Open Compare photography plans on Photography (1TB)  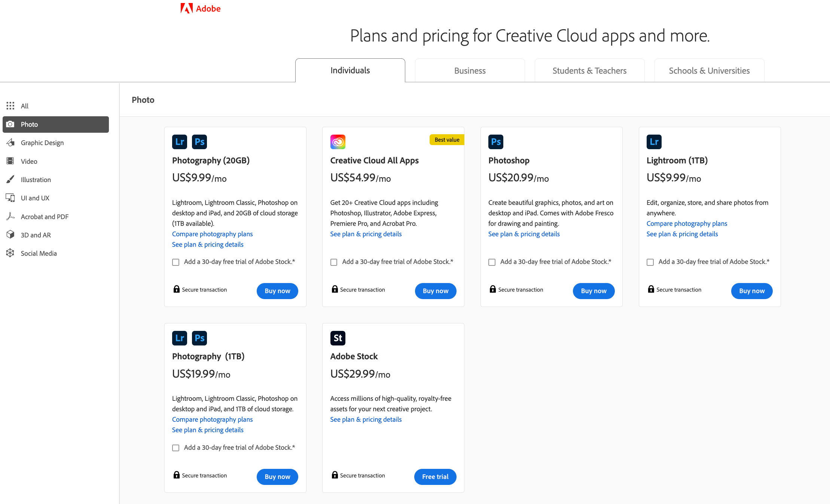213,420
